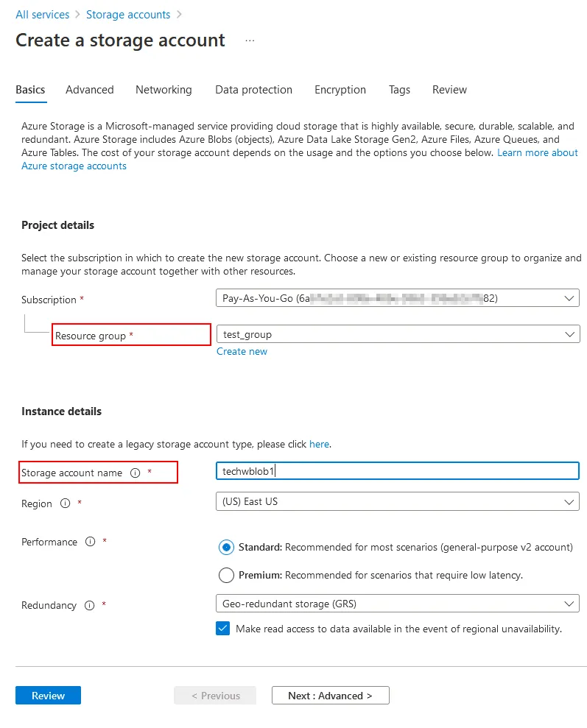The height and width of the screenshot is (728, 587).
Task: Click the Performance info icon
Action: coord(90,542)
